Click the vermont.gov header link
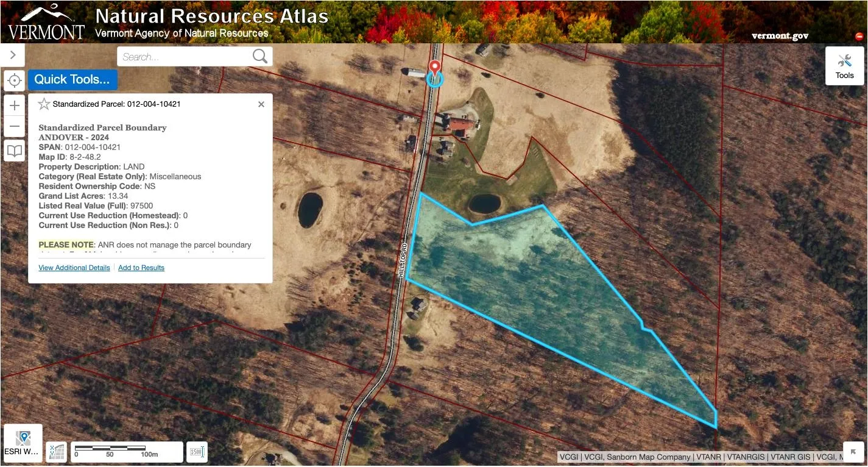This screenshot has height=467, width=868. pyautogui.click(x=780, y=35)
